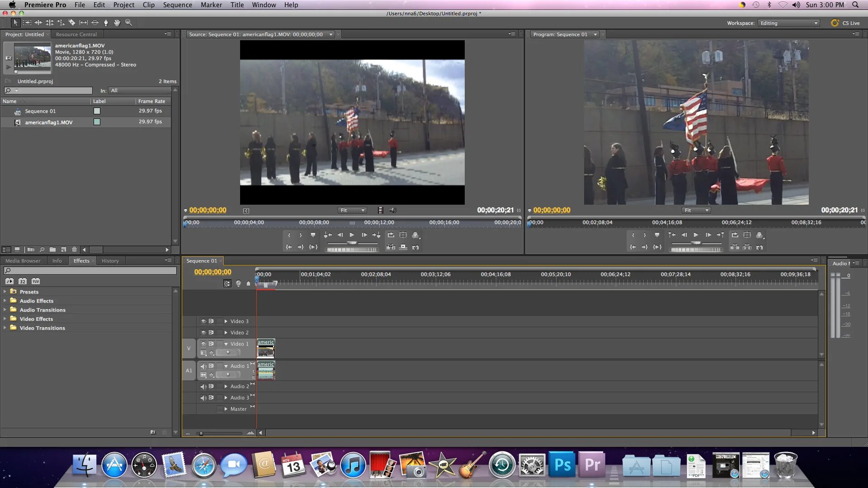The image size is (868, 488).
Task: Open the Workspace Editing dropdown
Action: pyautogui.click(x=788, y=23)
